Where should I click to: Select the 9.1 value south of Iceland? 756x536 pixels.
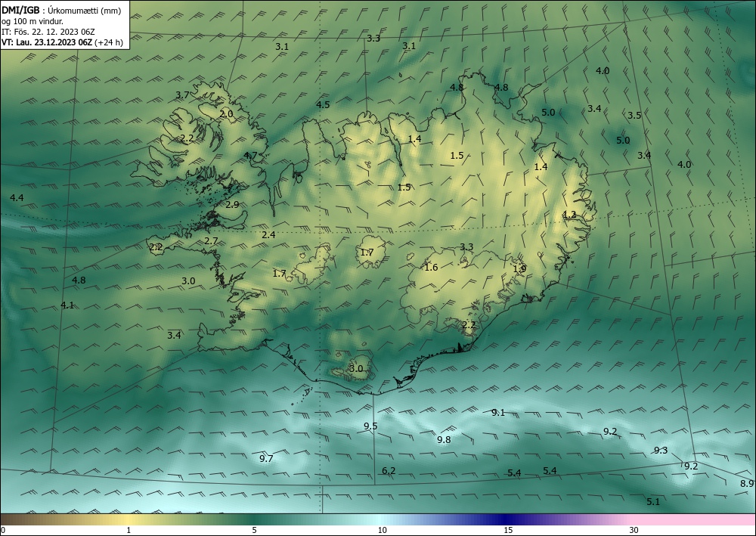pos(498,412)
